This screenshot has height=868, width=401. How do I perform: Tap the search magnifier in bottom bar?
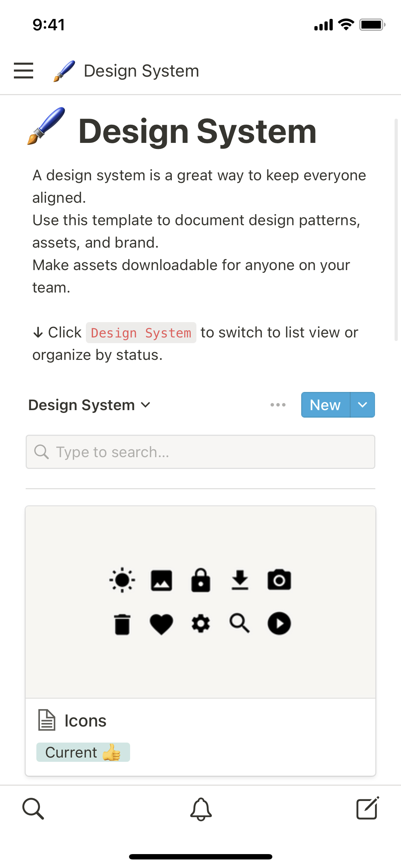click(33, 809)
